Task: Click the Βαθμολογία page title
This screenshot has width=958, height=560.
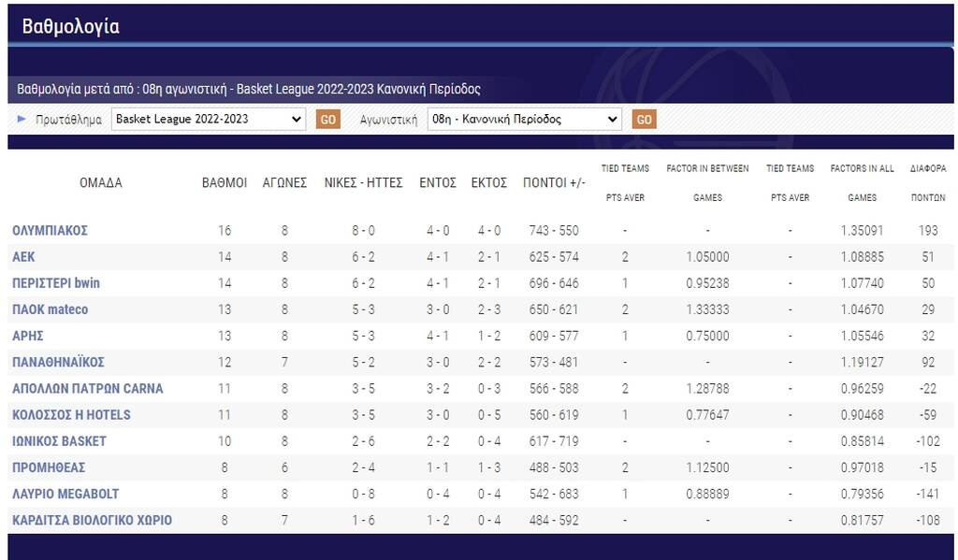Action: [68, 26]
